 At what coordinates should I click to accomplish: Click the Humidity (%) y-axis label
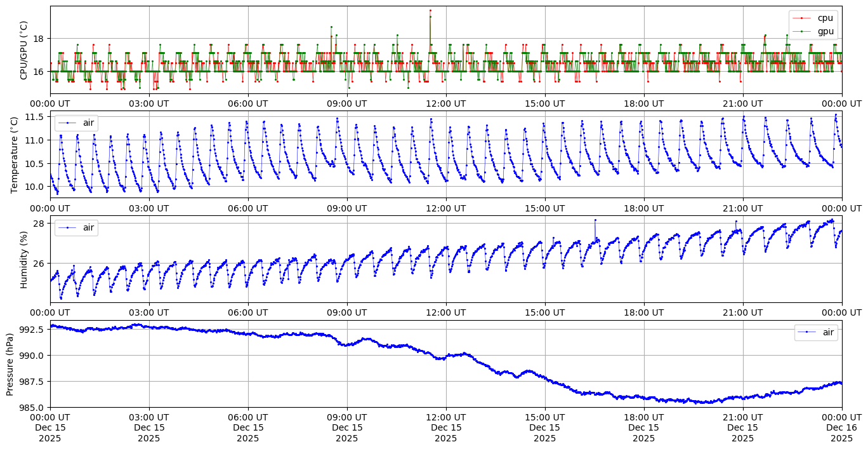(x=24, y=259)
